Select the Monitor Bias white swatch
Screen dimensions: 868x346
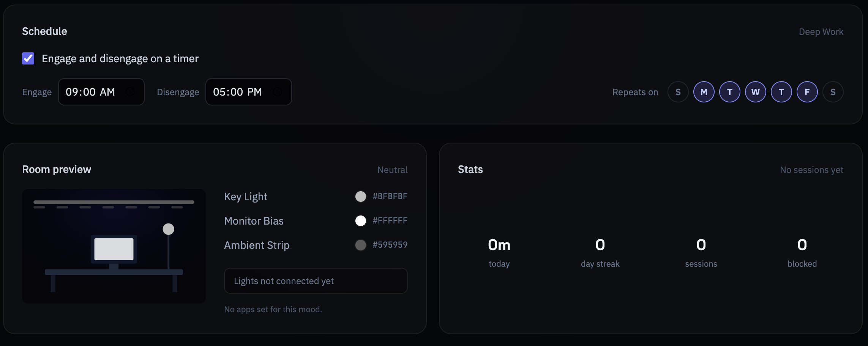[361, 221]
